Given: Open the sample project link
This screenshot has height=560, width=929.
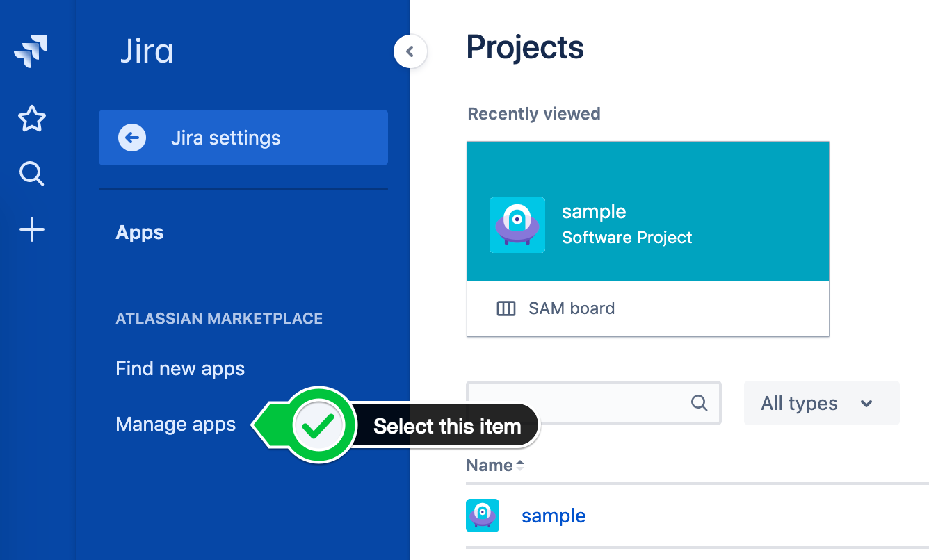Looking at the screenshot, I should pos(554,516).
